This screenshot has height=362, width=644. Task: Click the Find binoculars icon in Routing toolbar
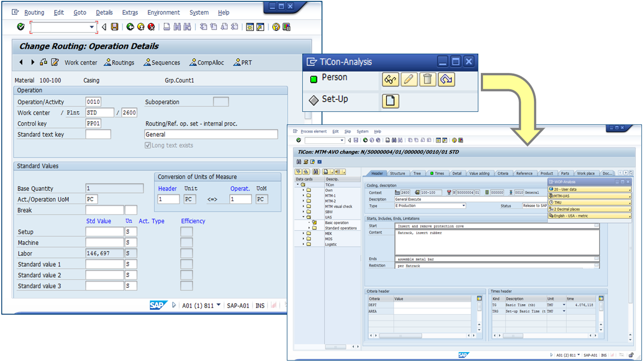coord(177,27)
